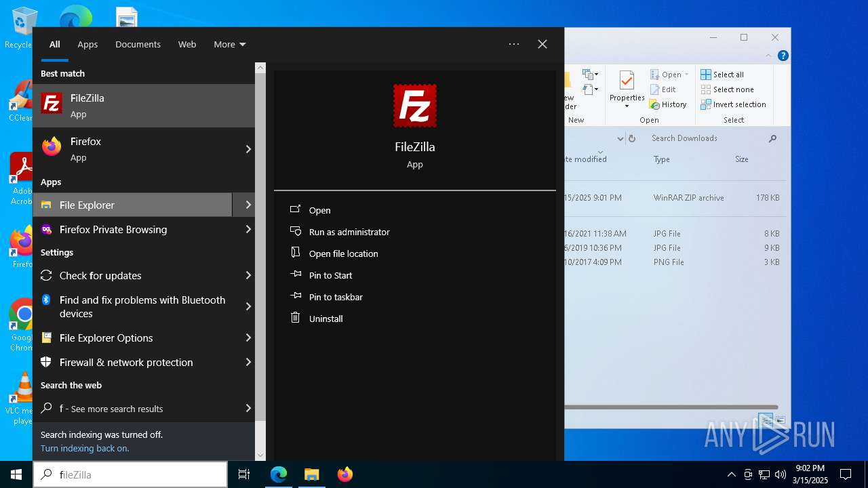Click Edit in Explorer ribbon
868x488 pixels.
tap(663, 89)
